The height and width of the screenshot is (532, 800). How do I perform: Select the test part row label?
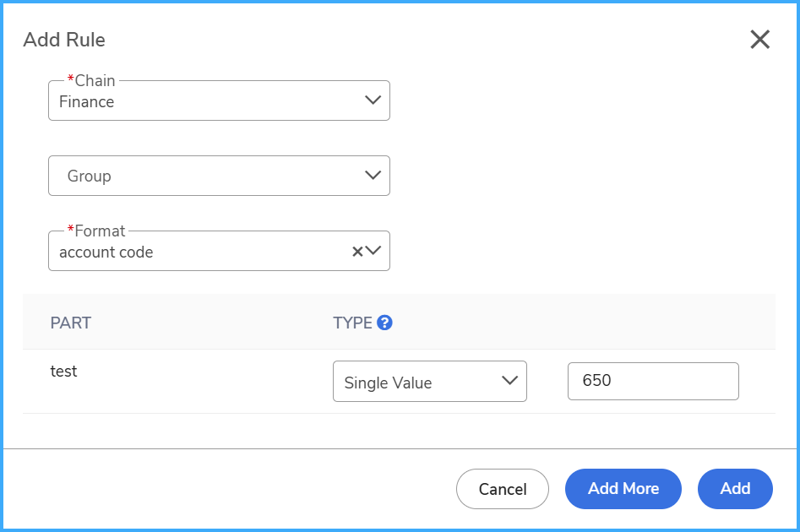63,371
